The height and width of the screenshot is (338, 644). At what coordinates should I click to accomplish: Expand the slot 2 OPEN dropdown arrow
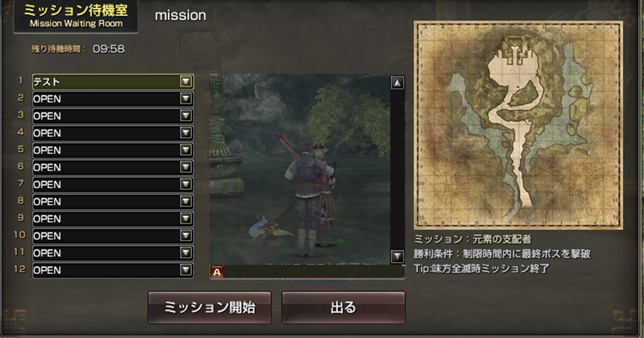pos(186,99)
